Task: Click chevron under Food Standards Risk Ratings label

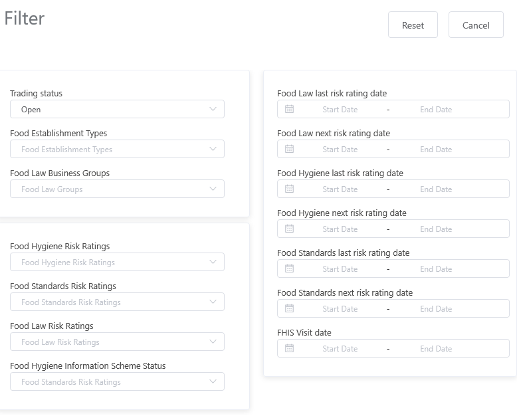Action: pos(213,302)
